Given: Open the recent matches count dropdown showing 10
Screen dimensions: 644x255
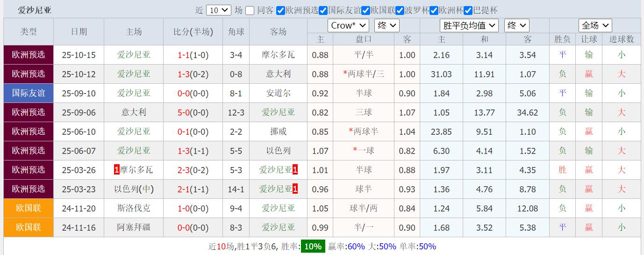Looking at the screenshot, I should (218, 10).
